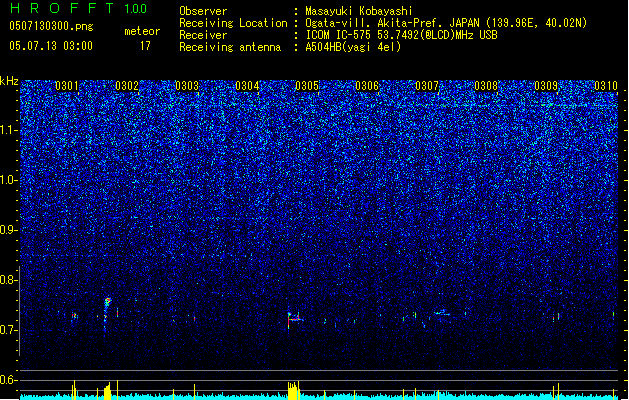
Task: Click the Receiver field label
Action: click(x=203, y=35)
